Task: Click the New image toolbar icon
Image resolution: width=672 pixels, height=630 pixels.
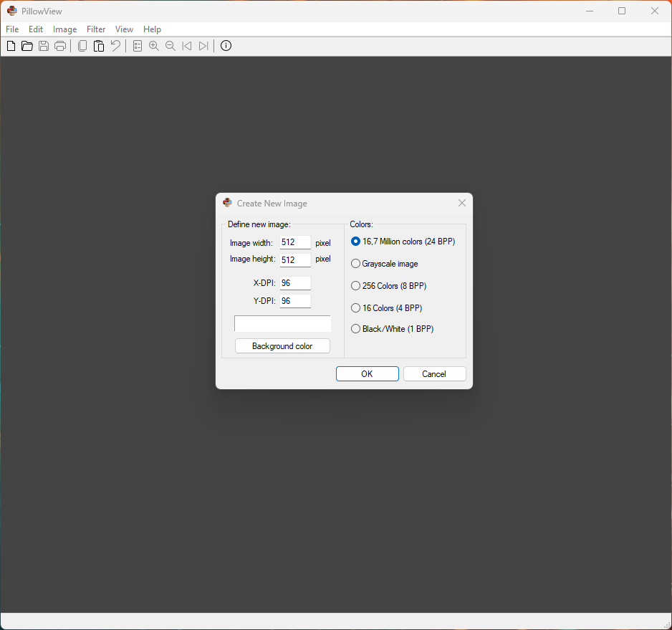Action: click(x=11, y=46)
